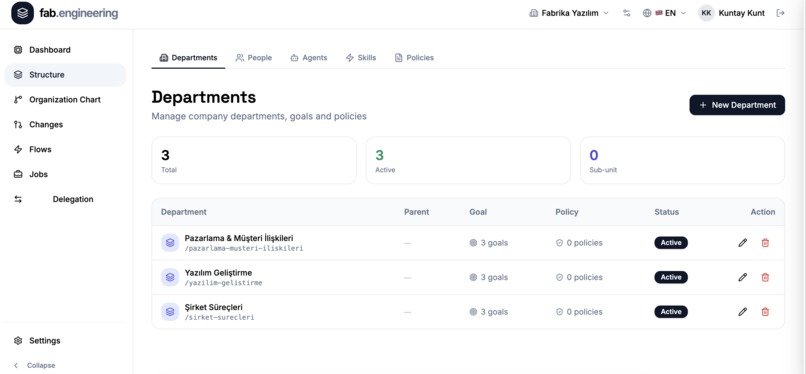Click Active badge in Pazarlama row

pos(671,243)
